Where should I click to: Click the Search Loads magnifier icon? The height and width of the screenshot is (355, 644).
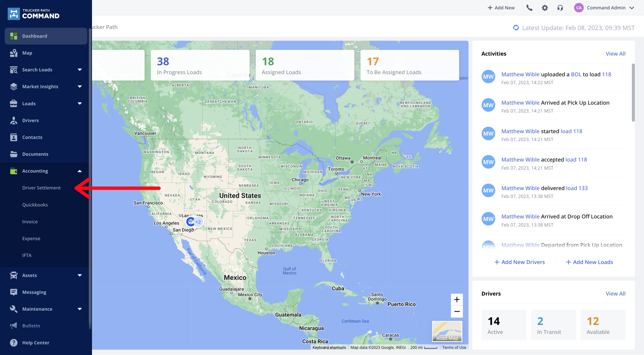[x=14, y=70]
